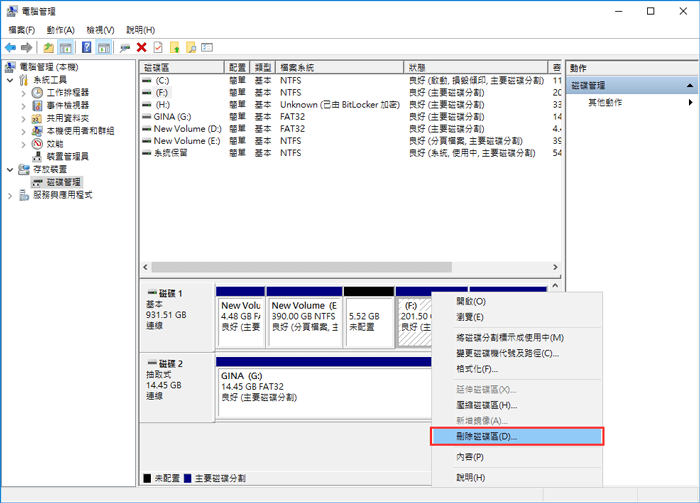This screenshot has width=700, height=503.
Task: Select 工作排程器 in the tree
Action: [x=68, y=92]
